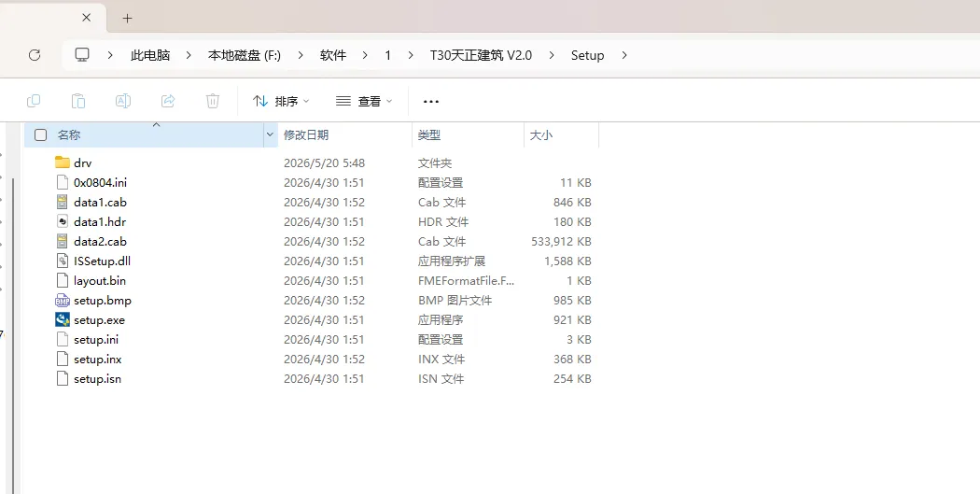Click the file name setup.inx
This screenshot has width=980, height=494.
[97, 360]
